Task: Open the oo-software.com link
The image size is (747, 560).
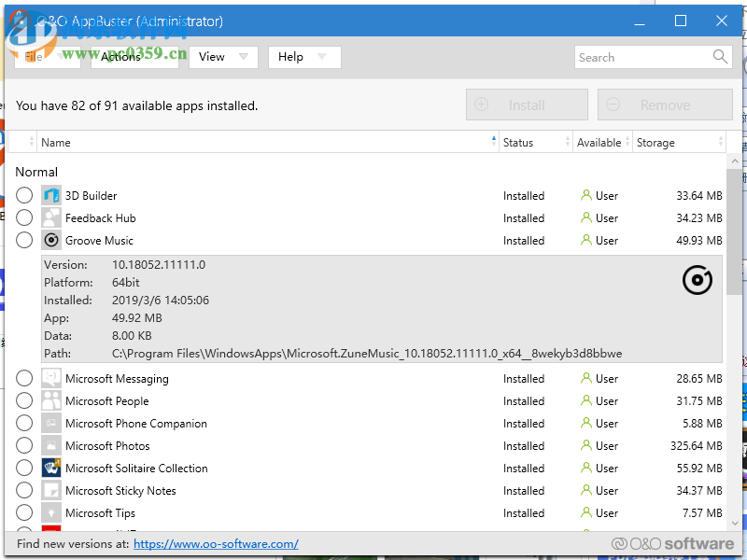Action: 216,544
